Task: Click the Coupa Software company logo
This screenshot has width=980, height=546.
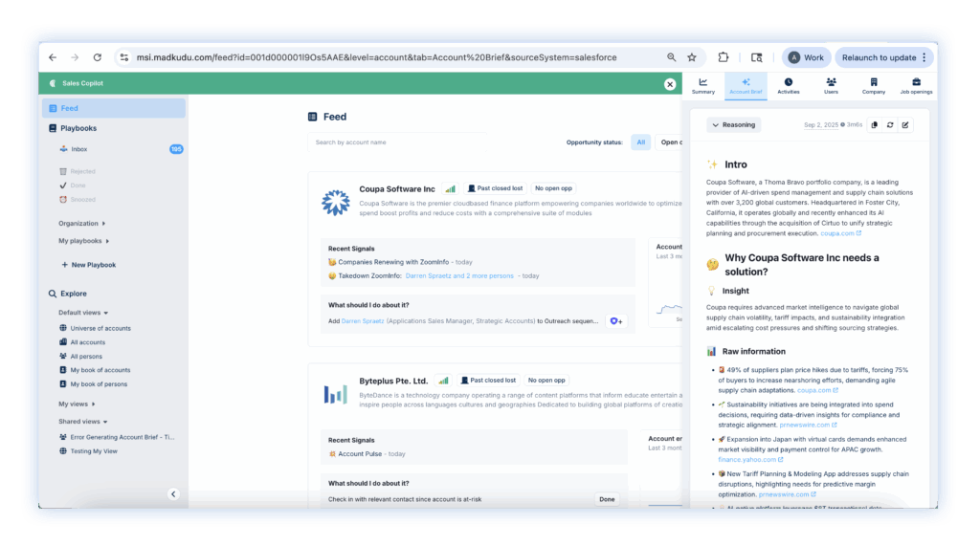Action: pyautogui.click(x=335, y=203)
